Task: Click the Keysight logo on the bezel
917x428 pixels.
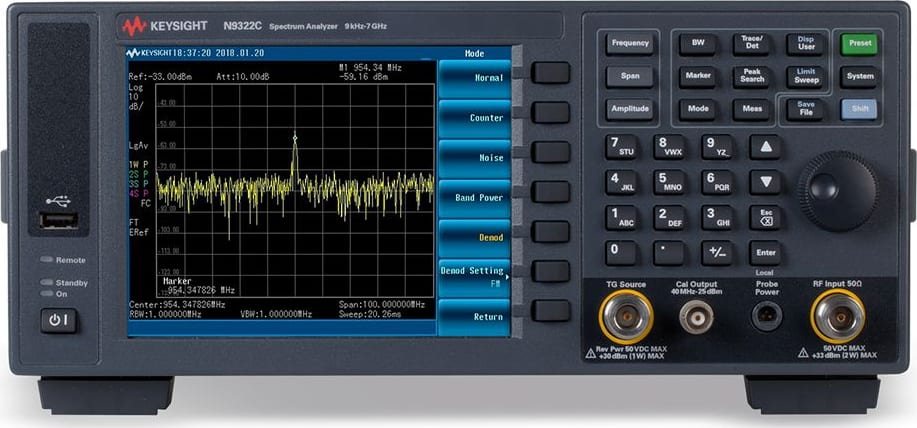Action: coord(164,26)
